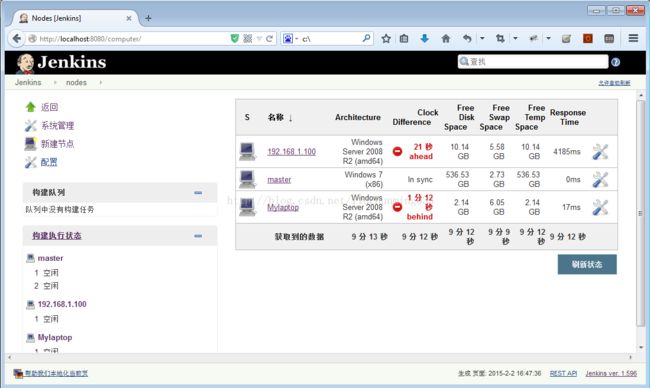Click the 系统管理 tools icon
This screenshot has width=650, height=388.
click(30, 125)
